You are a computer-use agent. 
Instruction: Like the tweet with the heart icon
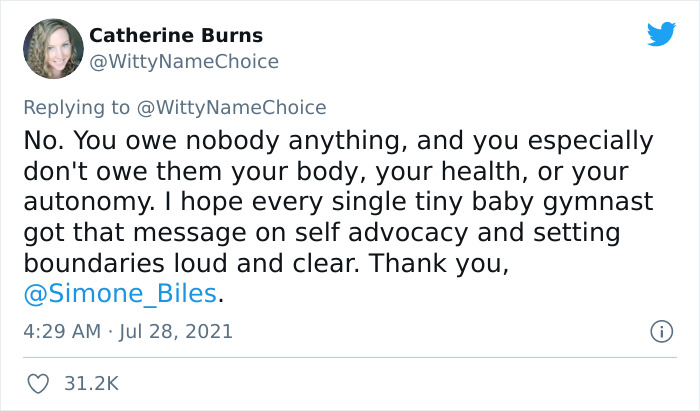40,383
